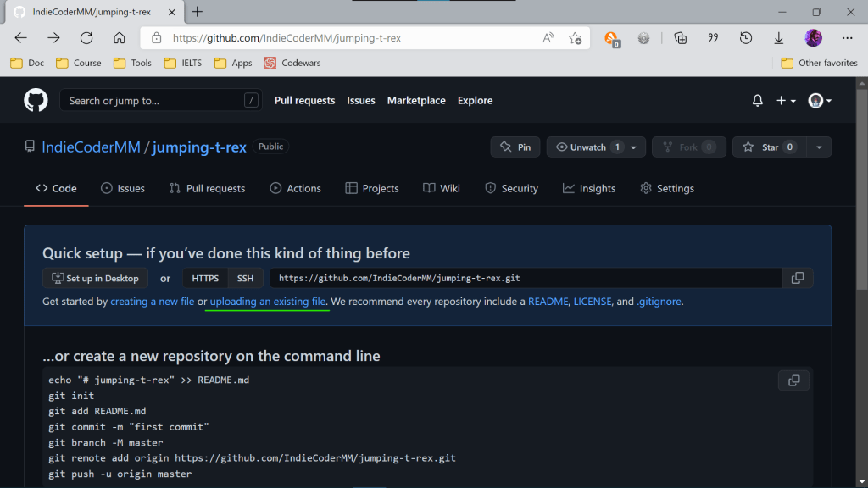Open the star lists dropdown arrow
The width and height of the screenshot is (868, 488).
pos(819,147)
